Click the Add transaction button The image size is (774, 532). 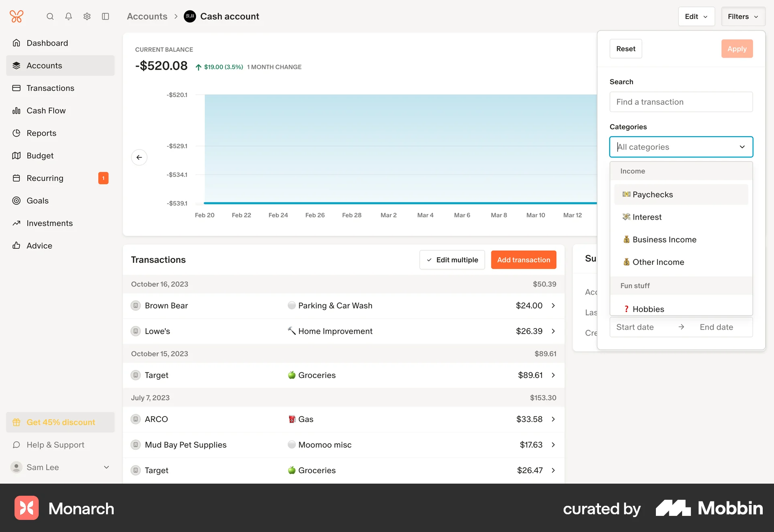pos(523,260)
